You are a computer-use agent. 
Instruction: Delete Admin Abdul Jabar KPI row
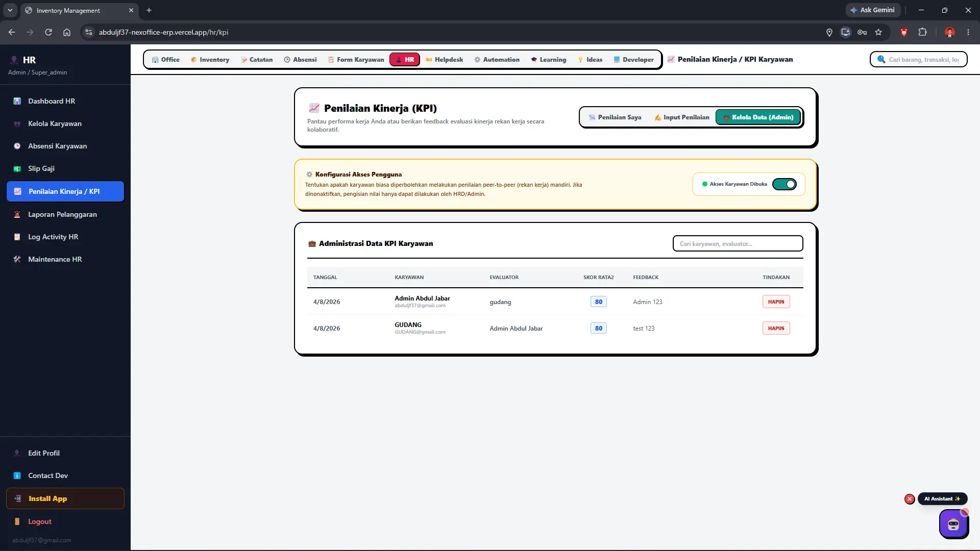coord(776,302)
